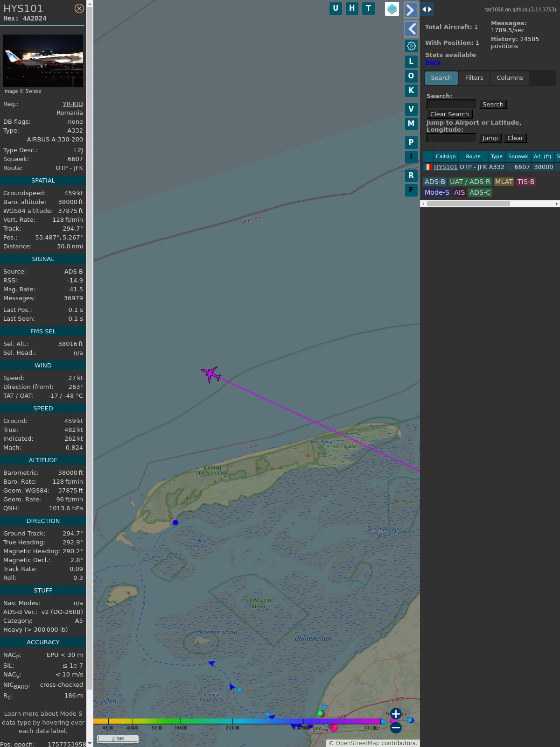Toggle the P map option button

411,142
